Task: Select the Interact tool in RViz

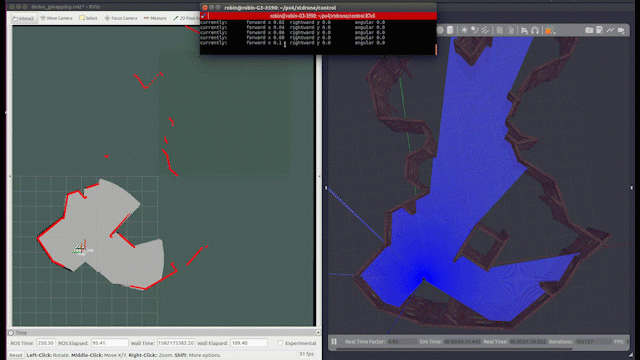Action: click(x=24, y=18)
